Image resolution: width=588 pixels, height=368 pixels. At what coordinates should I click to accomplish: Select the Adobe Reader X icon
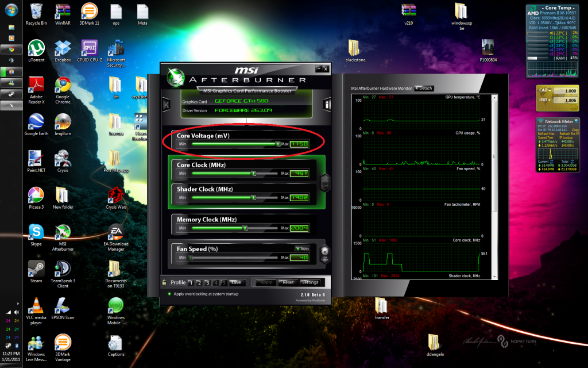[36, 90]
